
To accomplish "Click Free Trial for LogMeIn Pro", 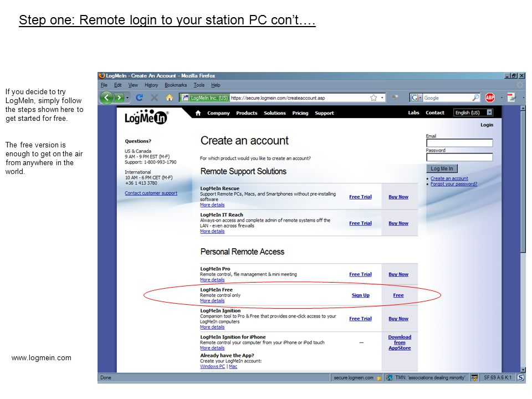I will pos(360,274).
